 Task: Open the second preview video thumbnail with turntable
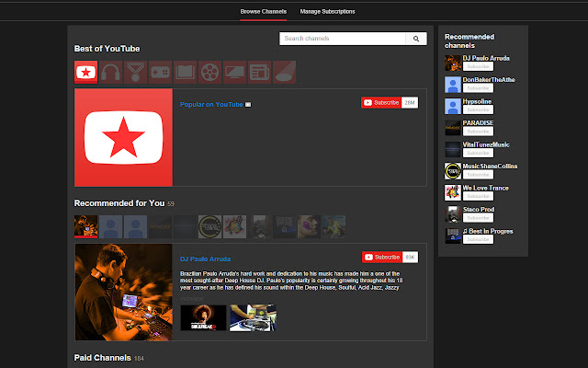click(x=253, y=317)
